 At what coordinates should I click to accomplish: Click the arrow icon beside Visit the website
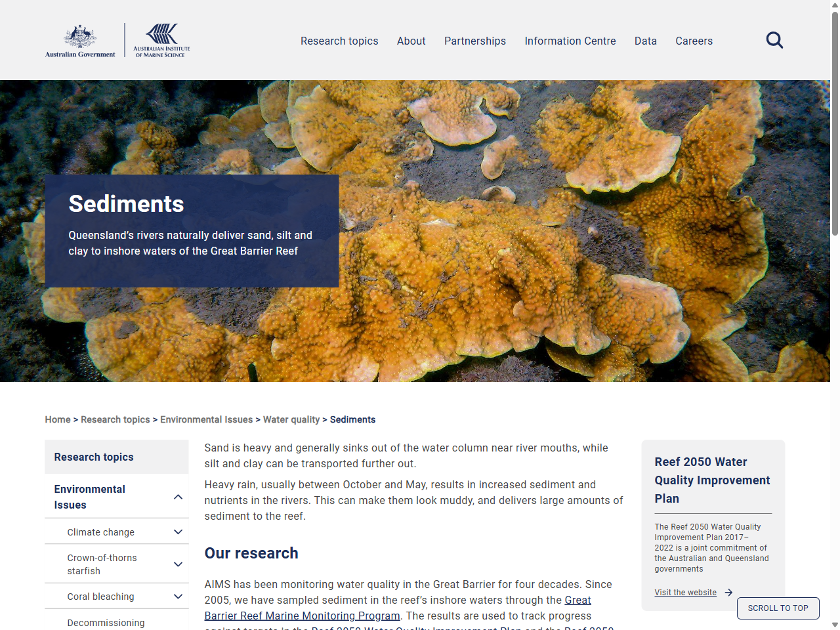(729, 592)
